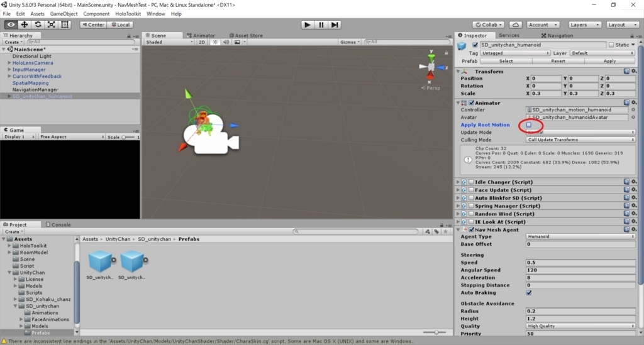Select the Rotate tool

38,25
